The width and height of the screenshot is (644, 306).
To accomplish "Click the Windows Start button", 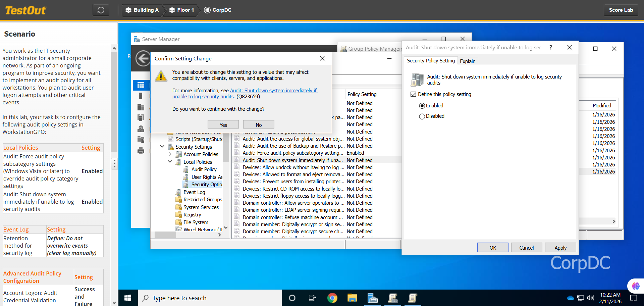I will click(x=128, y=298).
